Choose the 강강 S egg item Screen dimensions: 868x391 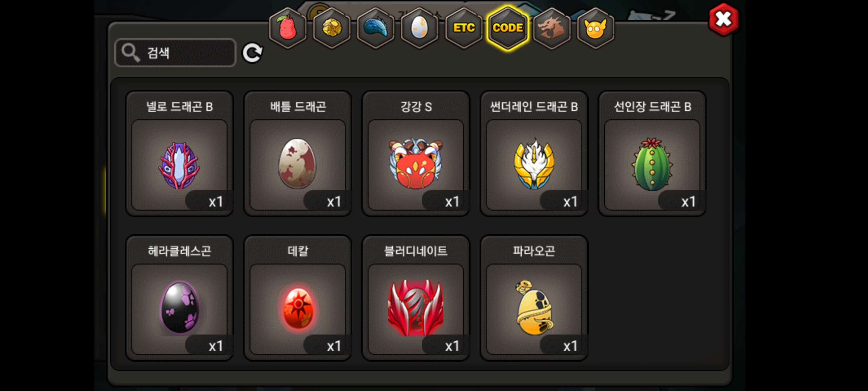coord(416,154)
